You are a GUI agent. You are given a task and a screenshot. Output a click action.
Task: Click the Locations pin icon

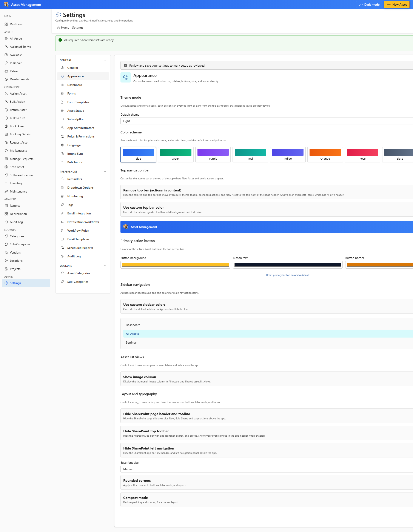[x=6, y=260]
